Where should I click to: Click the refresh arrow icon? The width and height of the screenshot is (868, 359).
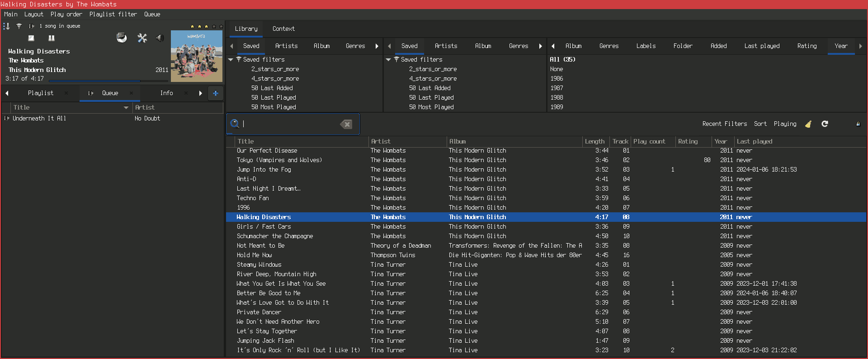click(x=825, y=124)
